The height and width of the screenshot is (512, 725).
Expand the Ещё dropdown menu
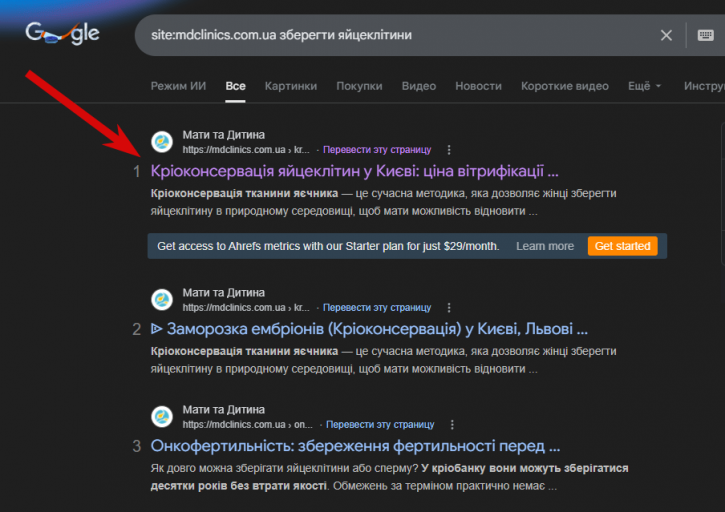pyautogui.click(x=645, y=86)
